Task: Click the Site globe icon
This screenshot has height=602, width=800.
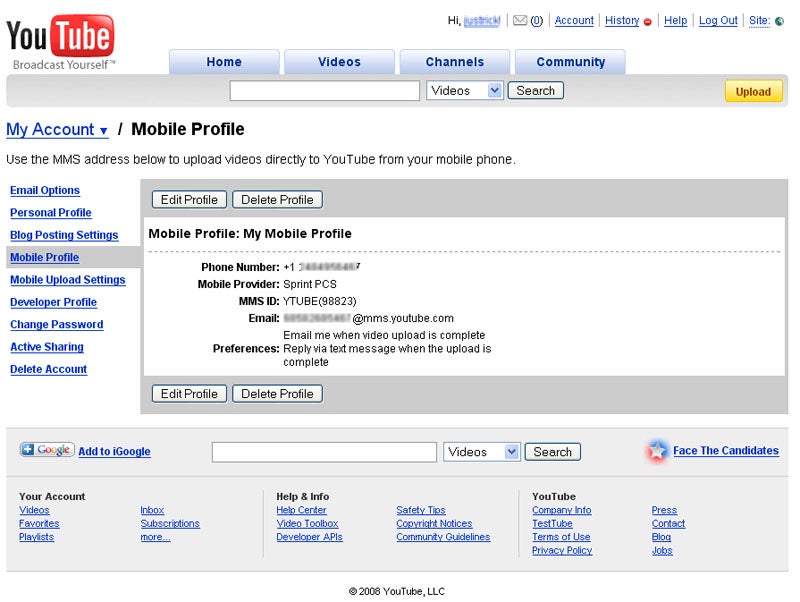Action: coord(779,21)
